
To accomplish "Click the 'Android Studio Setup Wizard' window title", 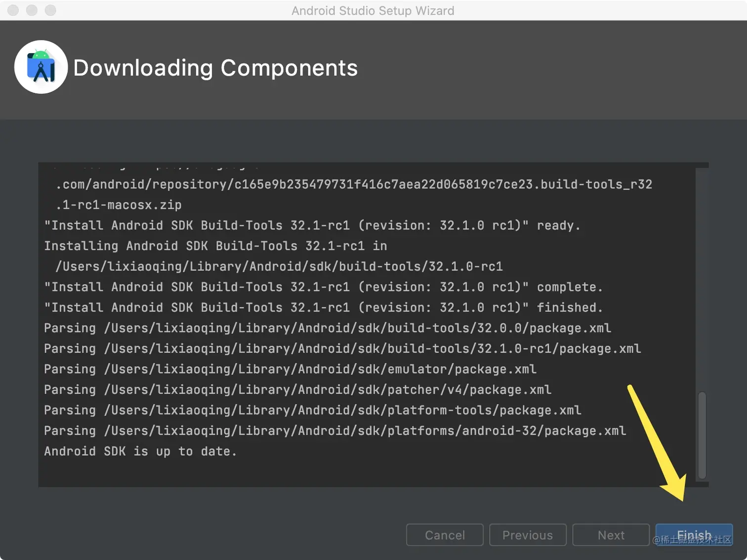I will (373, 10).
